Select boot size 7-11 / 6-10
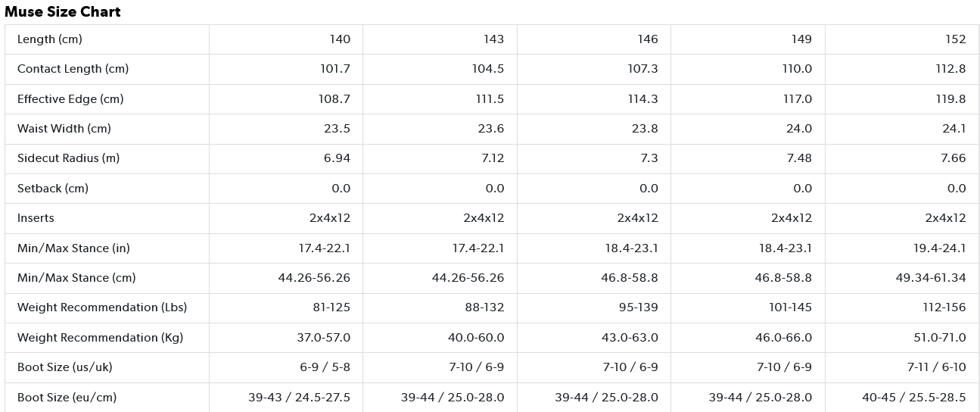The width and height of the screenshot is (980, 412). [937, 367]
